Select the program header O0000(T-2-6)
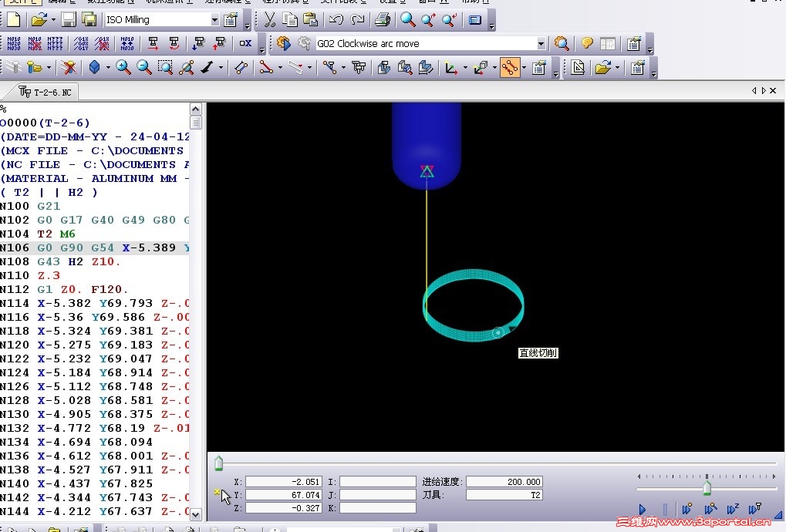Screen dimensions: 786x532 45,123
